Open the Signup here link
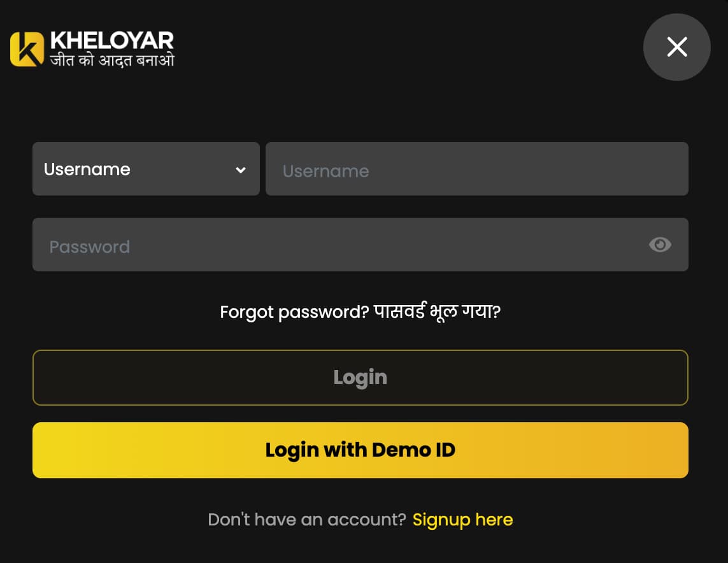This screenshot has height=563, width=728. (x=462, y=520)
